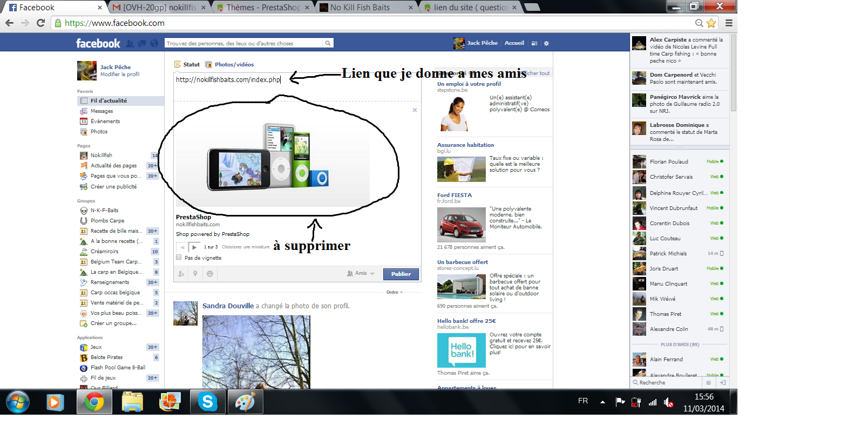Open the Facebook settings gear in header
The height and width of the screenshot is (426, 868).
click(x=546, y=43)
